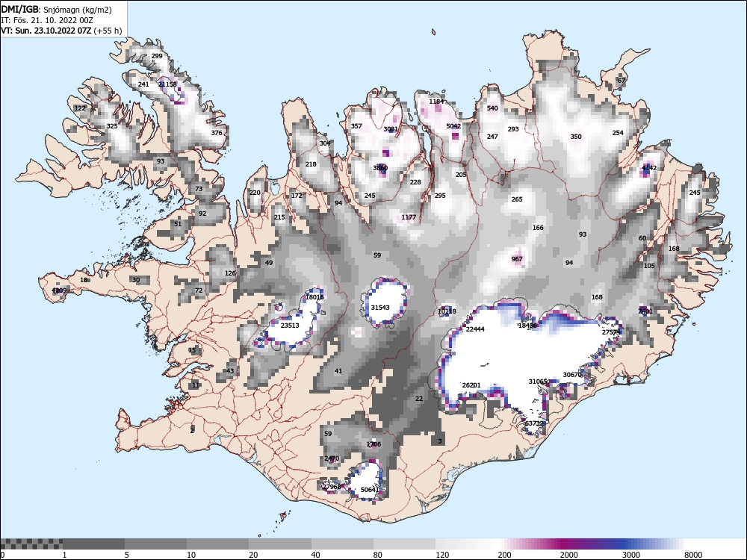Click the snow value '350'
Screen dimensions: 747x560
click(576, 137)
